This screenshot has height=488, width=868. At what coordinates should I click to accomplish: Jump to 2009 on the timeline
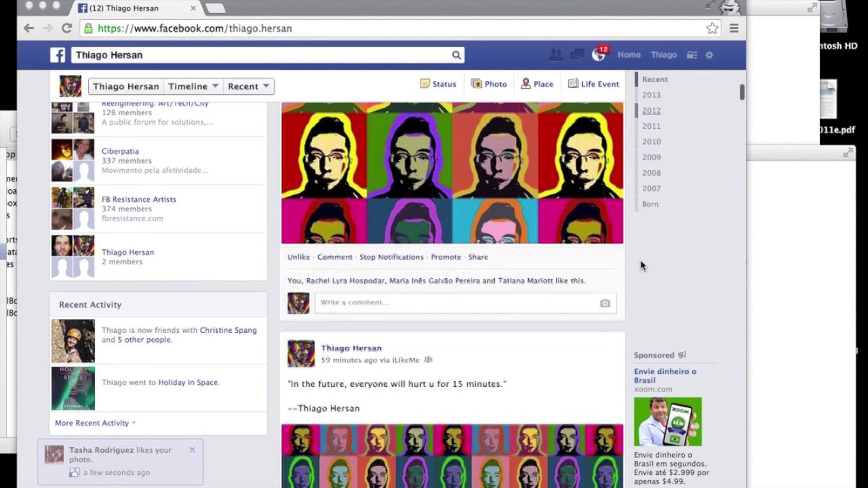[x=651, y=157]
